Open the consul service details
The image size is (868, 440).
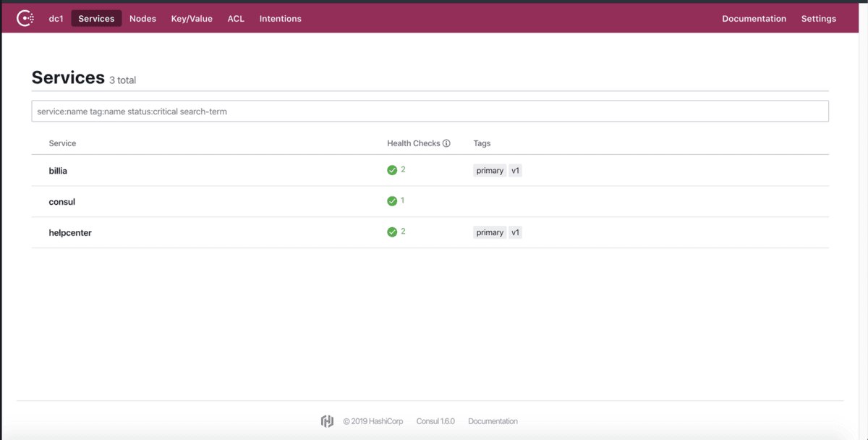click(x=62, y=202)
